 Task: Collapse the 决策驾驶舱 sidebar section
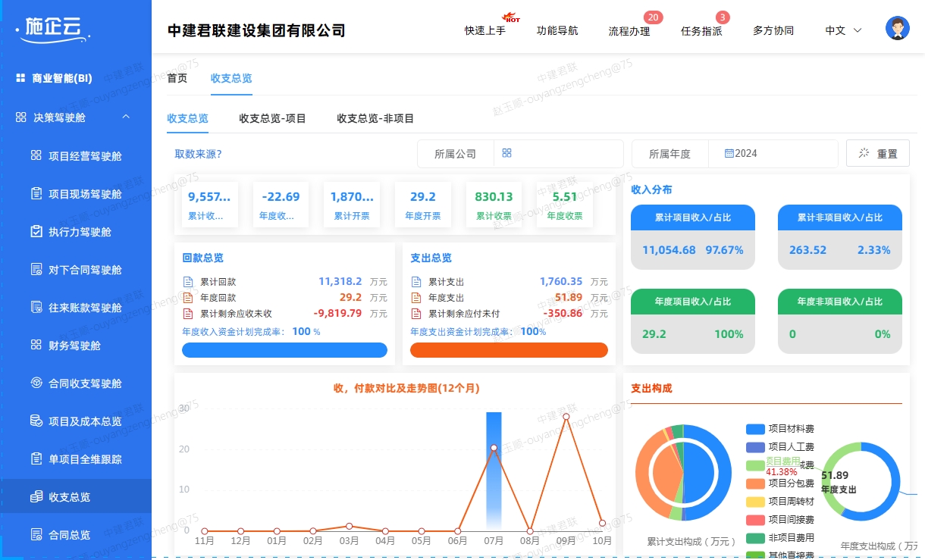(x=125, y=117)
